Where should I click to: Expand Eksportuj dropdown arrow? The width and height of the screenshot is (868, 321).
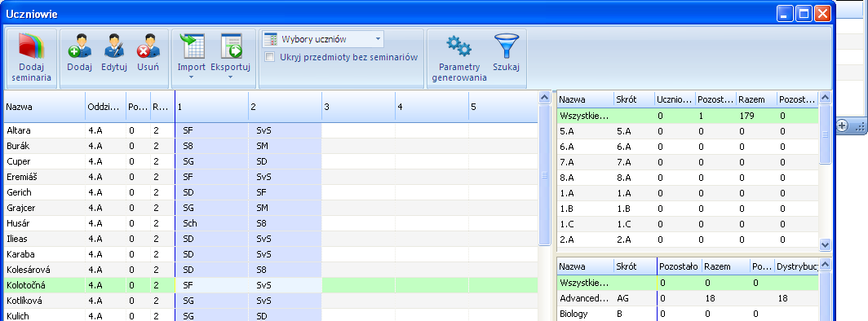point(231,77)
